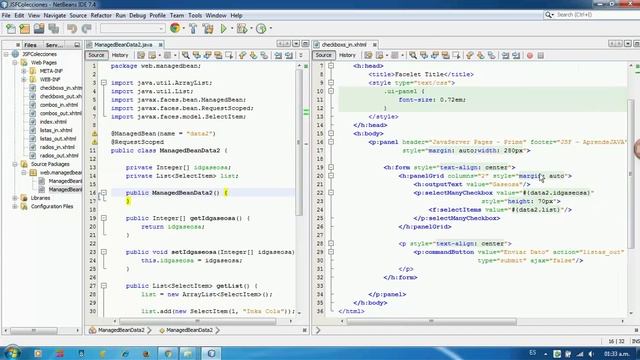Click the xhtml editor horizontal scrollbar
Viewport: 640px width, 360px height.
coord(431,322)
